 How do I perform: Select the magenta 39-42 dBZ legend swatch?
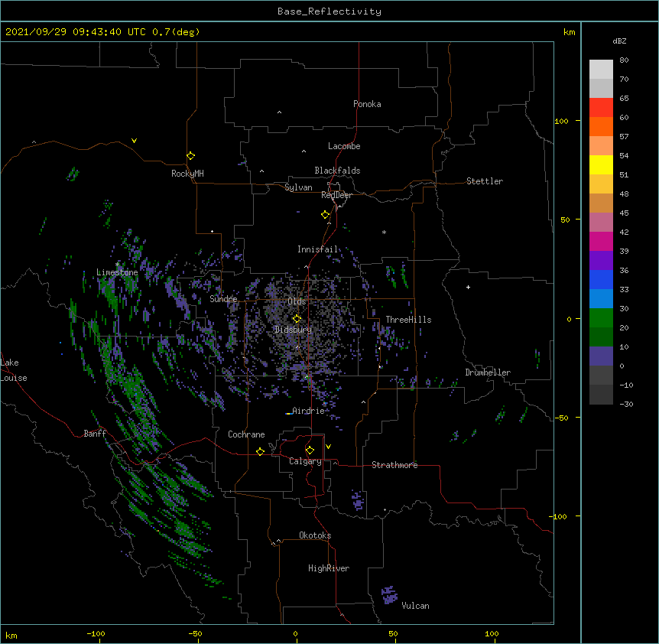click(601, 241)
